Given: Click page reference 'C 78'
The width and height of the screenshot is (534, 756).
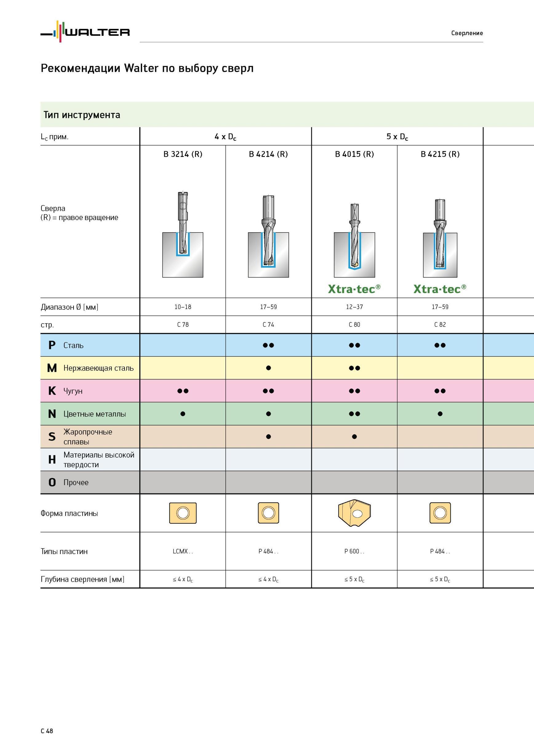Looking at the screenshot, I should coord(183,325).
